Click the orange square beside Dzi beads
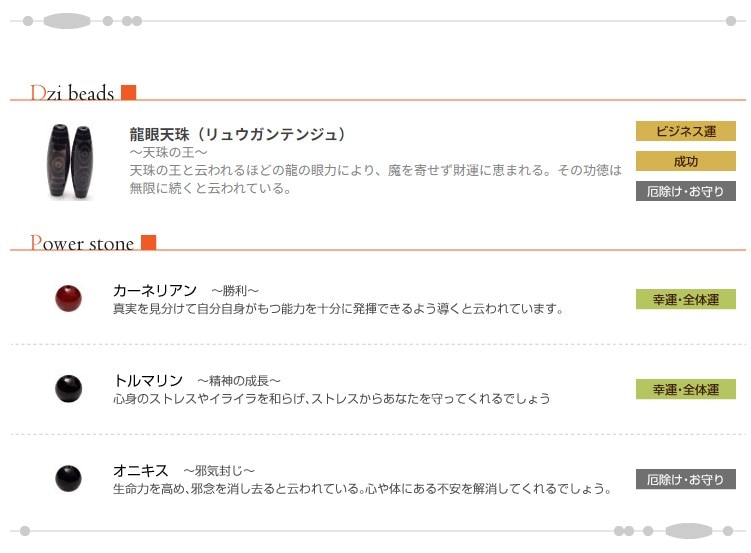Screen dimensions: 751x553 (128, 93)
